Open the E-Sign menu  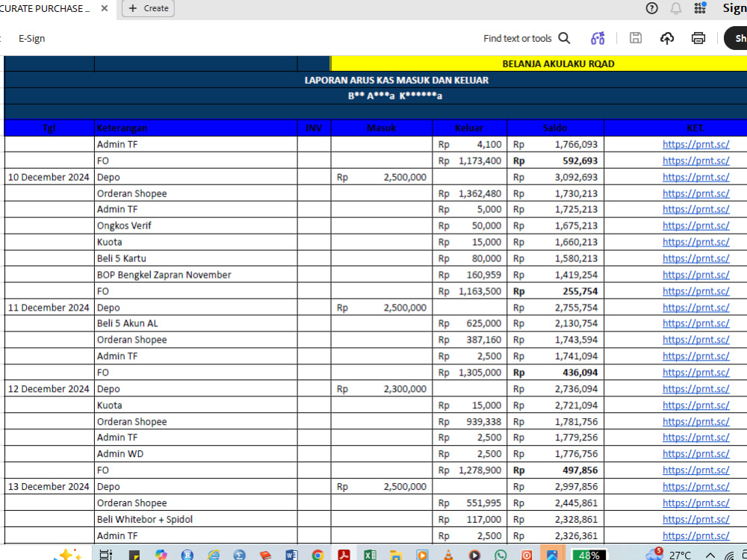click(x=31, y=39)
